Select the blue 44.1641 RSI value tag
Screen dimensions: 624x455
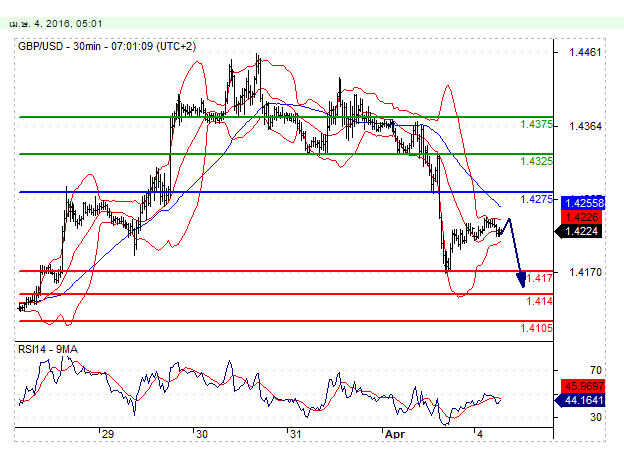[582, 399]
